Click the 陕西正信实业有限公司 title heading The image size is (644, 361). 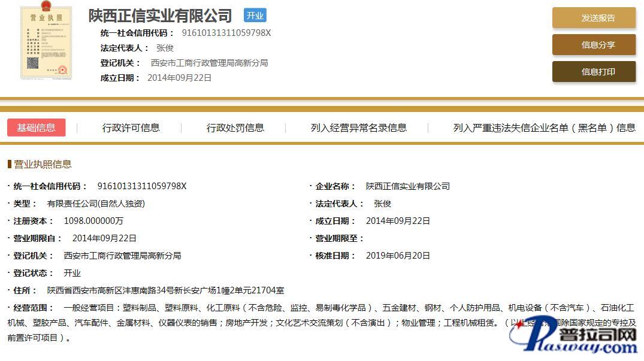point(160,16)
